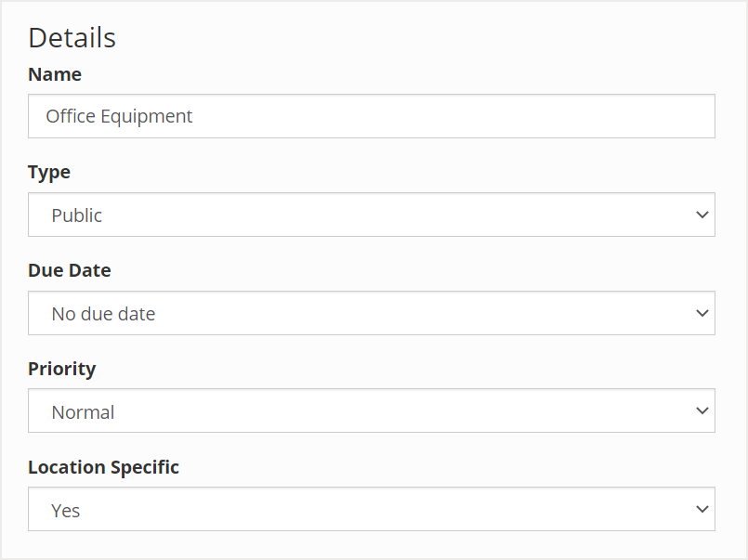This screenshot has width=748, height=560.
Task: Click the 'Normal' priority value text
Action: pos(83,412)
